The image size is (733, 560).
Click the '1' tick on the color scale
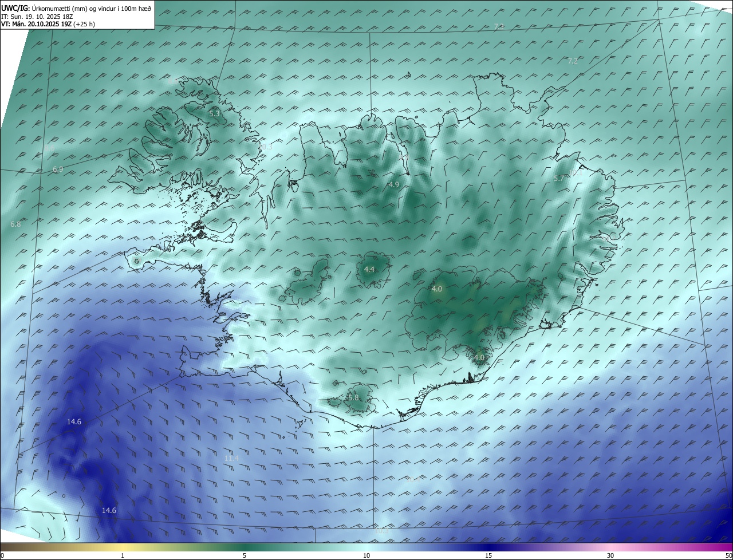pos(123,555)
